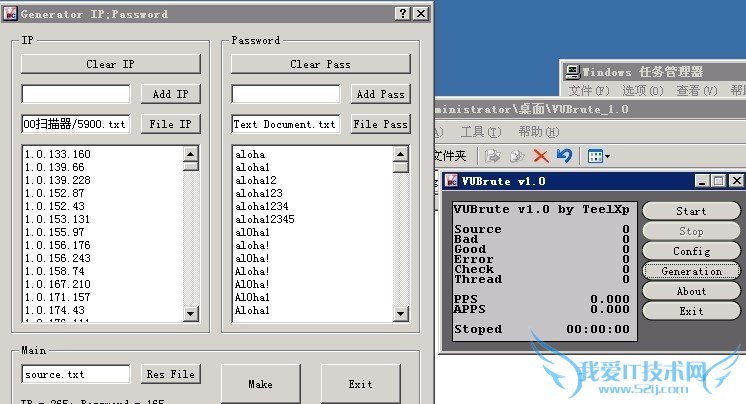Select IP 1.0.152.87 in the list
746x404 pixels.
click(x=54, y=193)
